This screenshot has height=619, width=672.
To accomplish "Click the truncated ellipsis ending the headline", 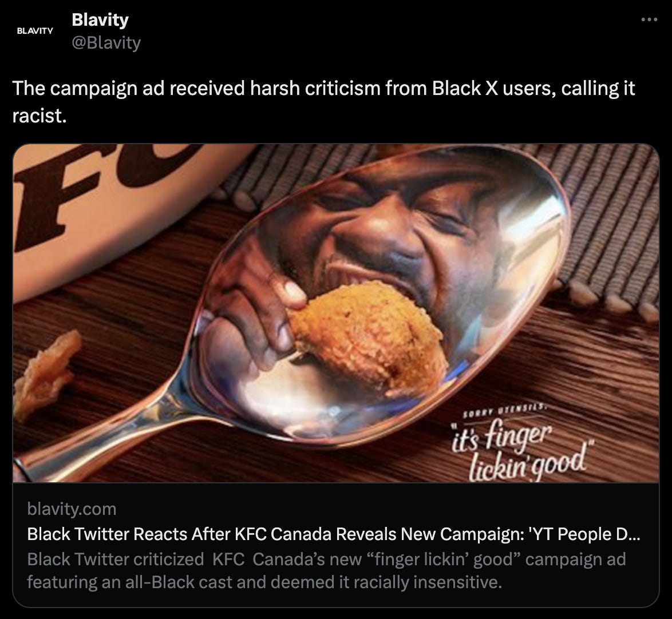I will (x=634, y=534).
